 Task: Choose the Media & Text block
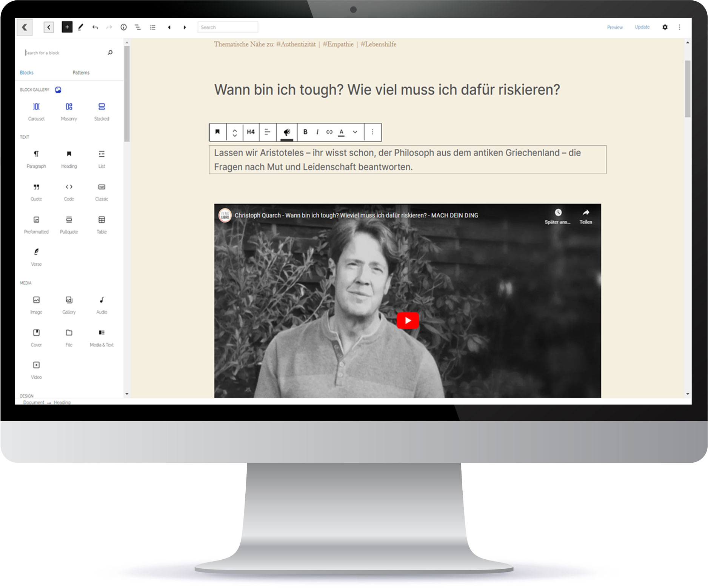pyautogui.click(x=102, y=337)
